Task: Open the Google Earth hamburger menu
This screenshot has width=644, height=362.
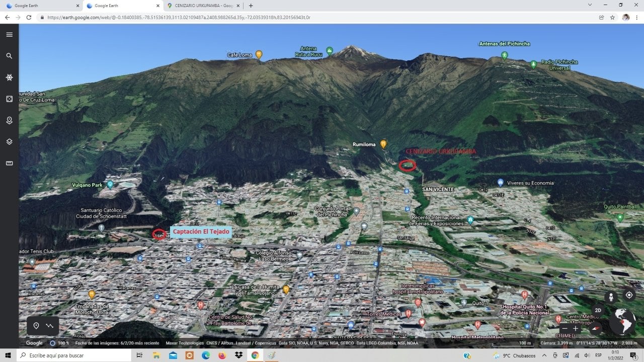Action: point(9,35)
